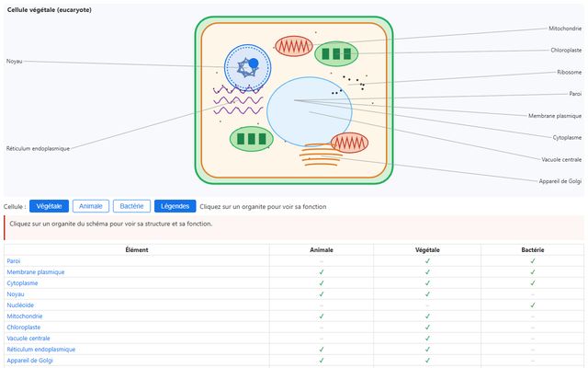Open the Paroi link in the table
This screenshot has width=588, height=368.
tap(14, 261)
